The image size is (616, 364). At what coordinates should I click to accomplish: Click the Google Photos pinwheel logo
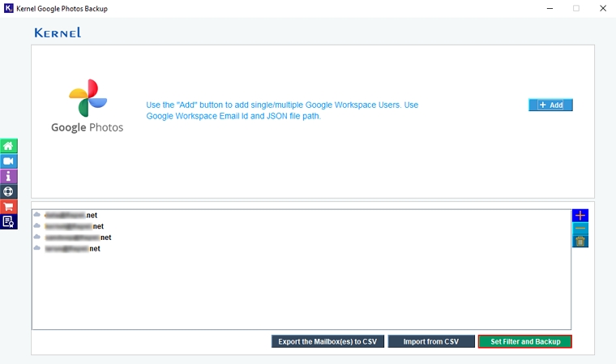click(x=88, y=98)
